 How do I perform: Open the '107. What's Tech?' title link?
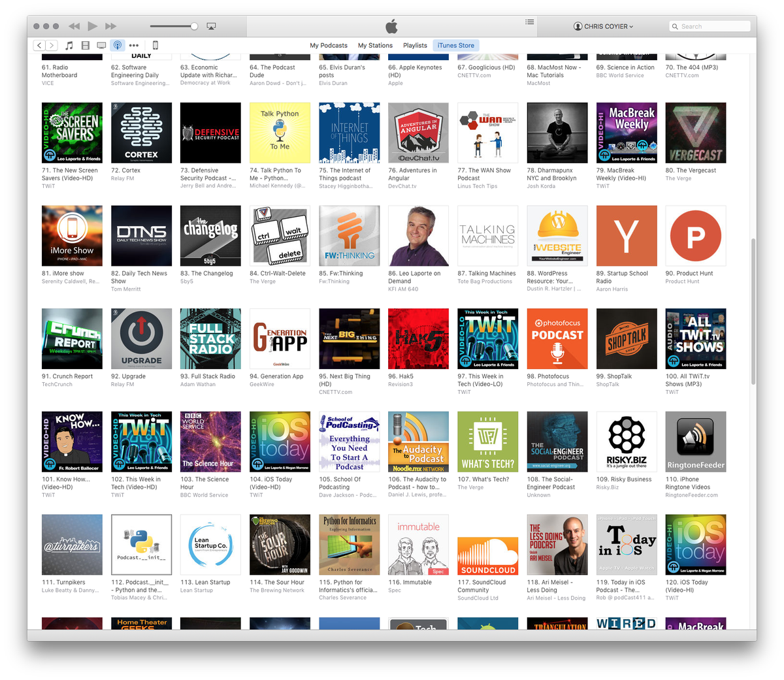pyautogui.click(x=483, y=479)
